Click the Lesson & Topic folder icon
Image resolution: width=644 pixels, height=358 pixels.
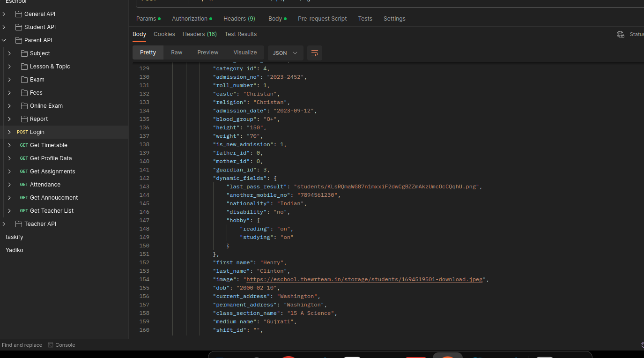click(x=24, y=67)
